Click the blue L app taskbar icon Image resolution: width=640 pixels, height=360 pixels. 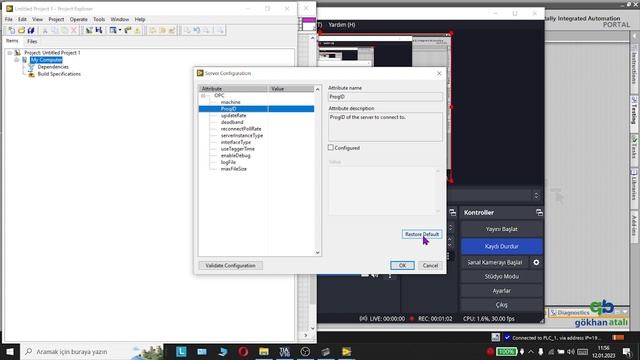click(181, 351)
